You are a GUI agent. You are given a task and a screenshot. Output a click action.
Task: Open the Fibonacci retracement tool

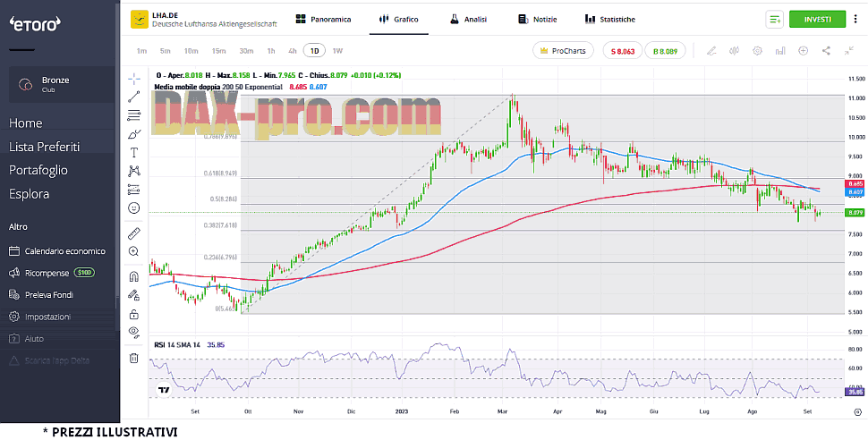tap(133, 115)
